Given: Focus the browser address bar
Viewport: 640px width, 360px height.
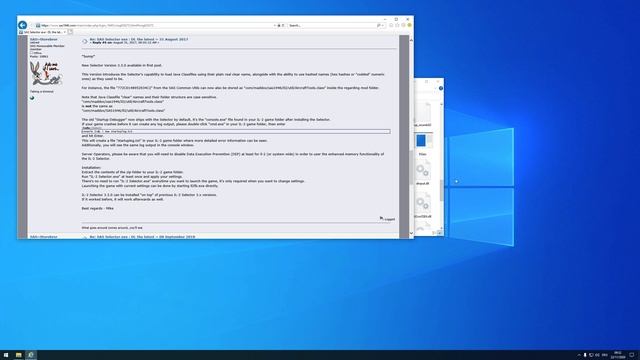Looking at the screenshot, I should pos(155,25).
